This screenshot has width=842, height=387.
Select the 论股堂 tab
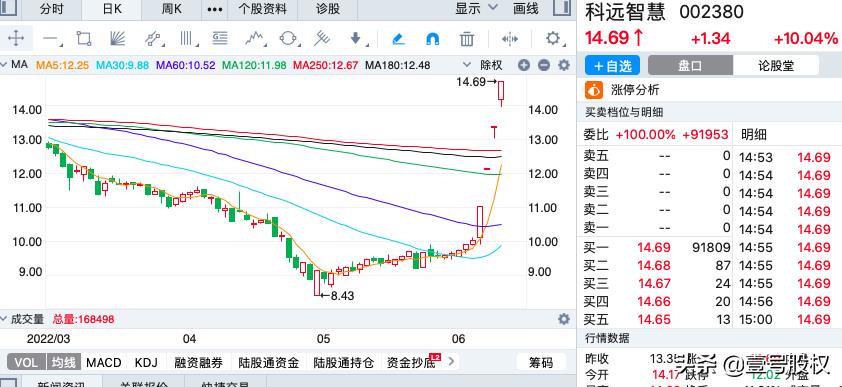[x=775, y=66]
